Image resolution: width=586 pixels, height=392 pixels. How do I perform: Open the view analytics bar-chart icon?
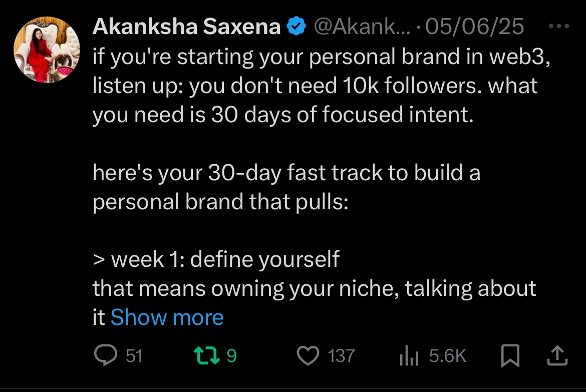[x=410, y=356]
